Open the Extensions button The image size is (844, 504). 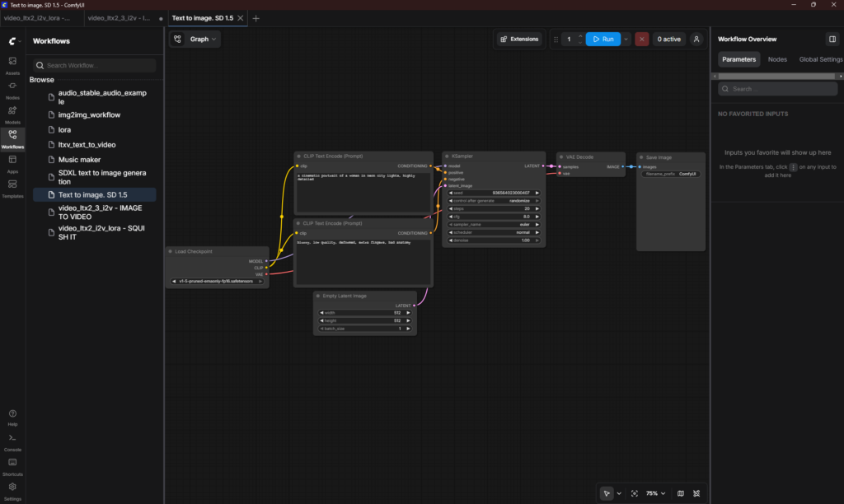click(519, 39)
